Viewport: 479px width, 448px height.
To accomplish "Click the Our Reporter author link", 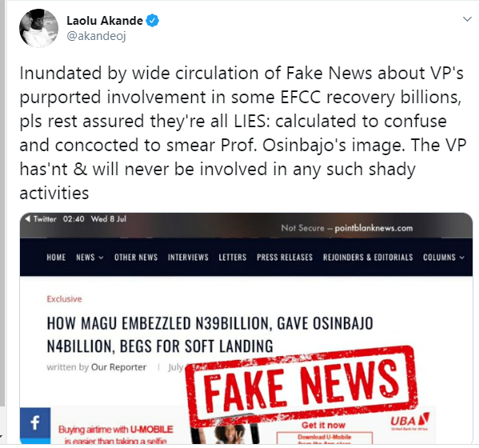I will [119, 367].
